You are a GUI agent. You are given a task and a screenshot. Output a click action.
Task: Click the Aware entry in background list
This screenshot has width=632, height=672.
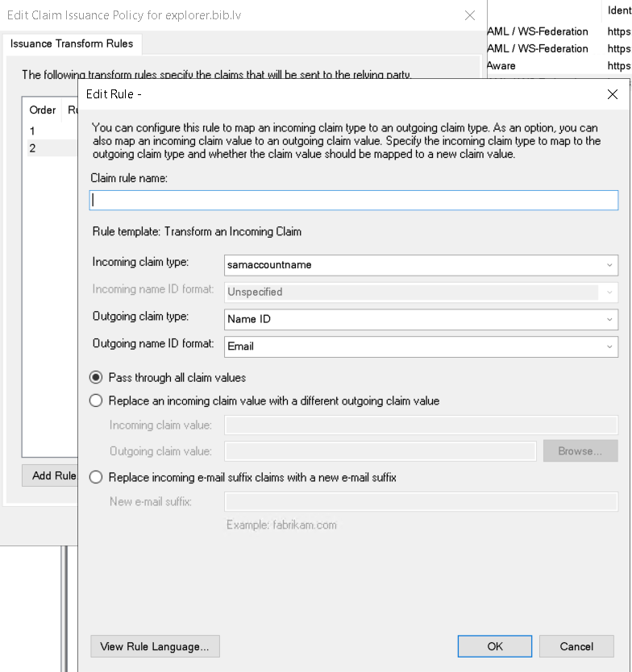click(x=501, y=65)
